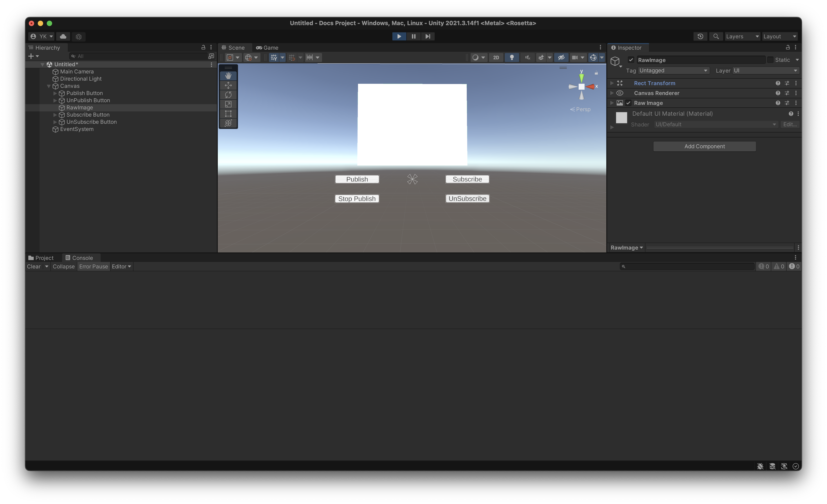This screenshot has height=504, width=827.
Task: Open Undo History clock icon
Action: click(x=700, y=36)
